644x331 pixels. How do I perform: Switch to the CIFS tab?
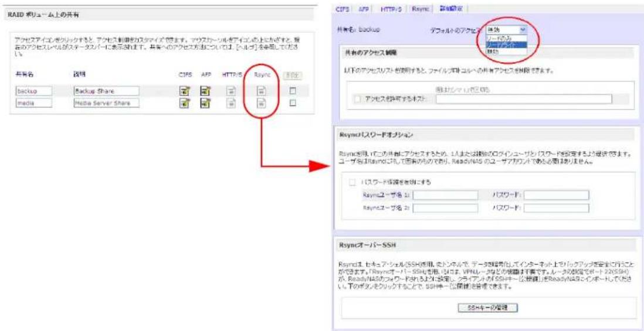click(x=343, y=8)
